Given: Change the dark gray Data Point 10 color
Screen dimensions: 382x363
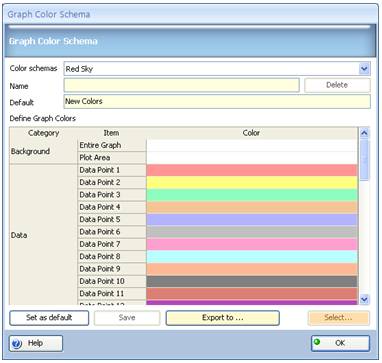Looking at the screenshot, I should pyautogui.click(x=252, y=281).
